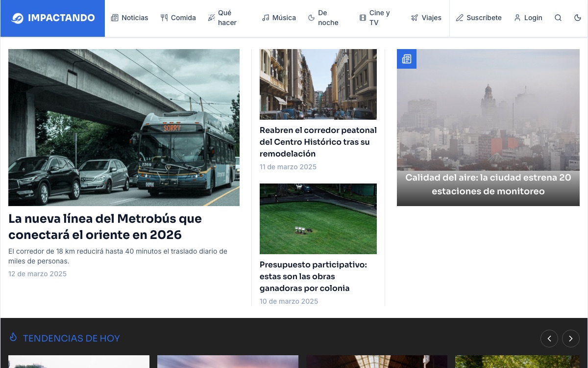Screen dimensions: 588x368
Task: Open the corredor peatonal Centro Histórico headline
Action: [x=318, y=142]
